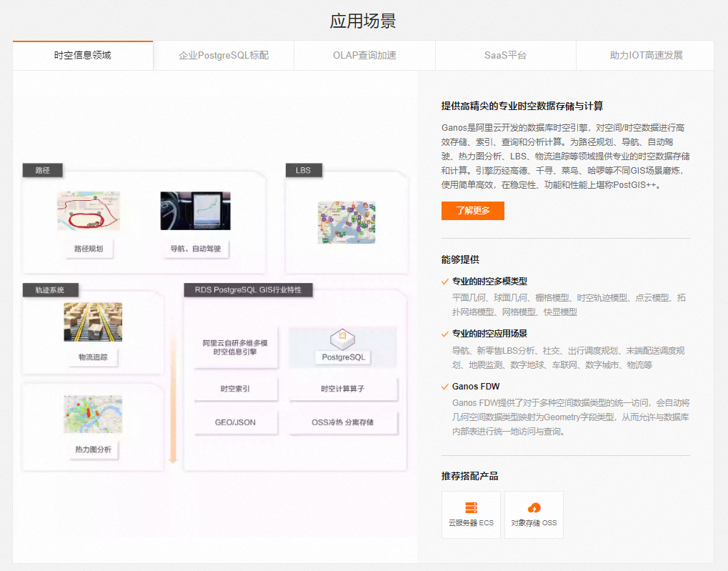Click the 物流追踪 conveyor thumbnail
The height and width of the screenshot is (571, 728).
93,322
